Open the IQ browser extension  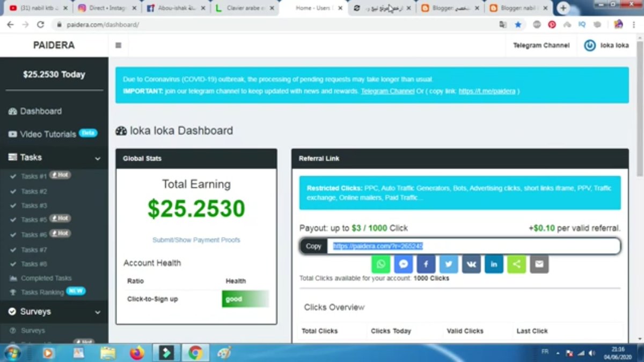pos(582,25)
